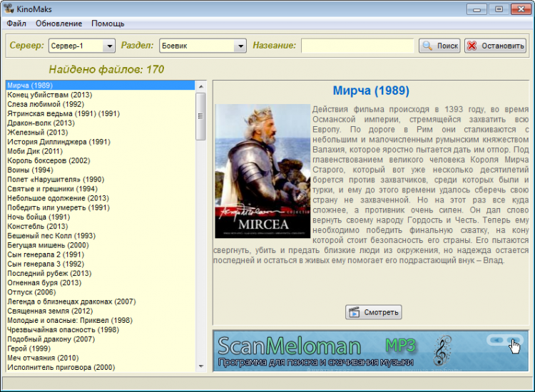
Task: Expand the Раздел dropdown arrow
Action: [x=240, y=46]
